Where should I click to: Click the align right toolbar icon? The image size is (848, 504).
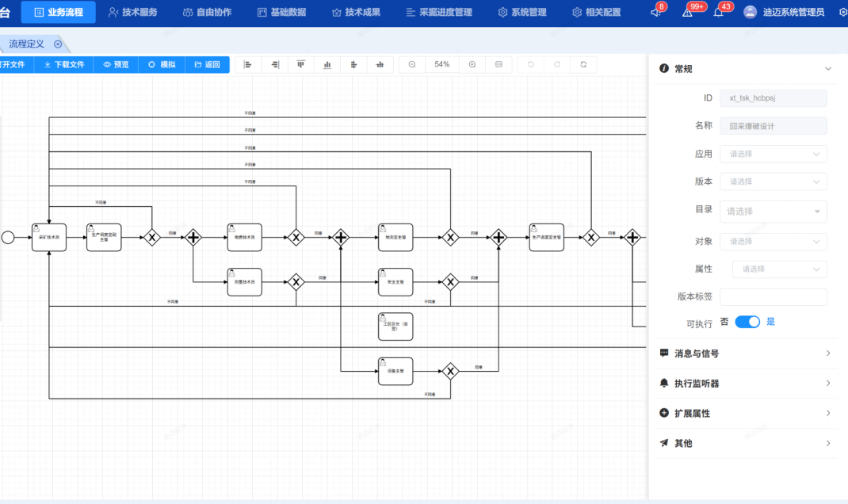click(x=275, y=65)
